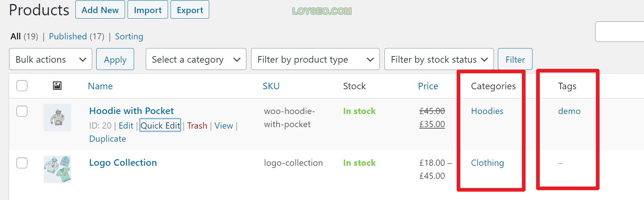Apply the selected bulk action
Image resolution: width=644 pixels, height=200 pixels.
pyautogui.click(x=115, y=59)
